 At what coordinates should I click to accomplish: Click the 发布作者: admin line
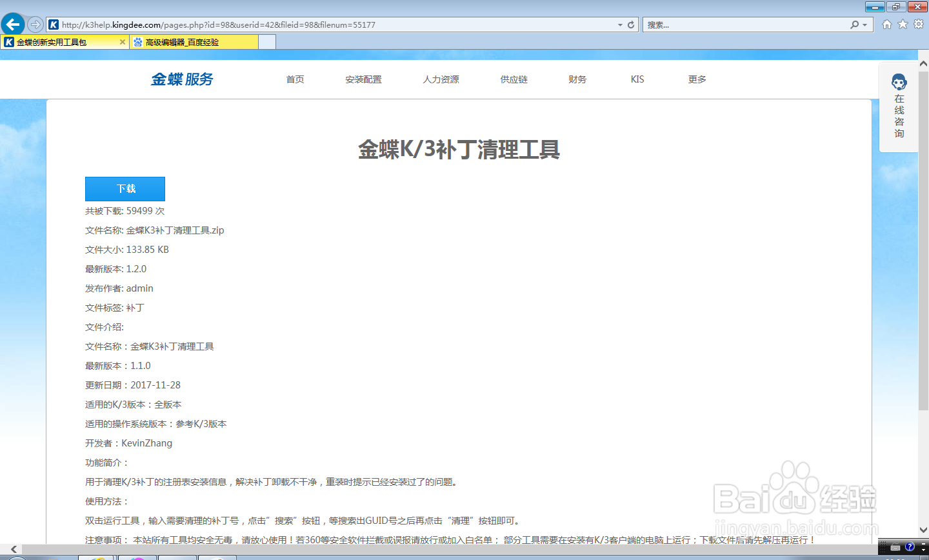(x=119, y=288)
